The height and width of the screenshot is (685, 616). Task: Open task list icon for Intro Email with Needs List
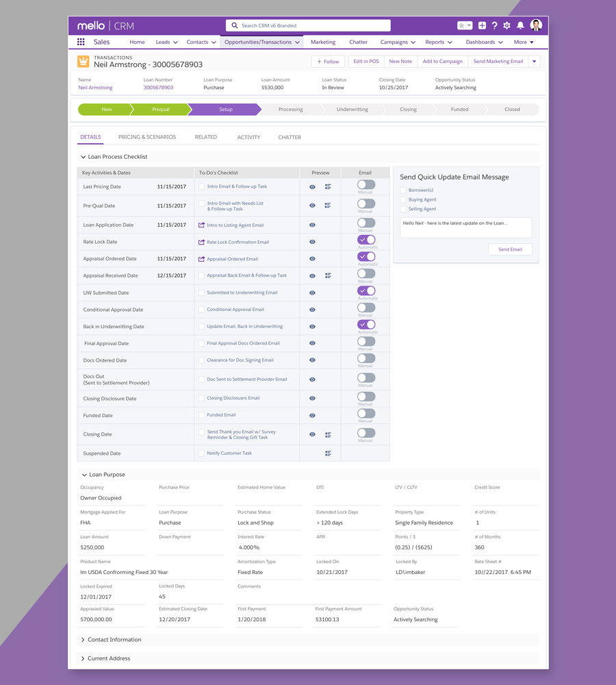328,206
